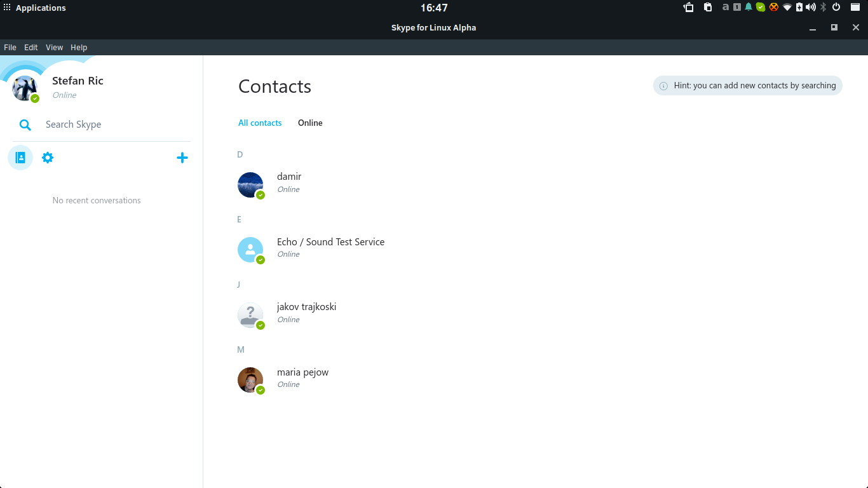
Task: Click the clipboard manager tray icon
Action: click(x=708, y=7)
